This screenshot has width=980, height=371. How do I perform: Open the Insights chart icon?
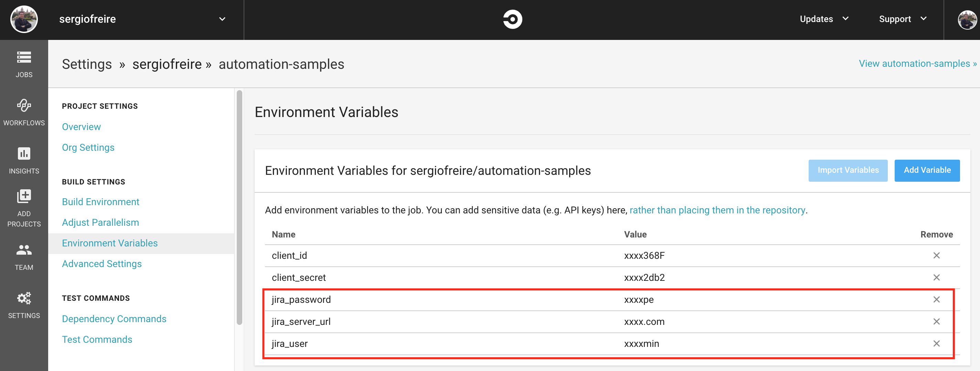click(x=24, y=153)
